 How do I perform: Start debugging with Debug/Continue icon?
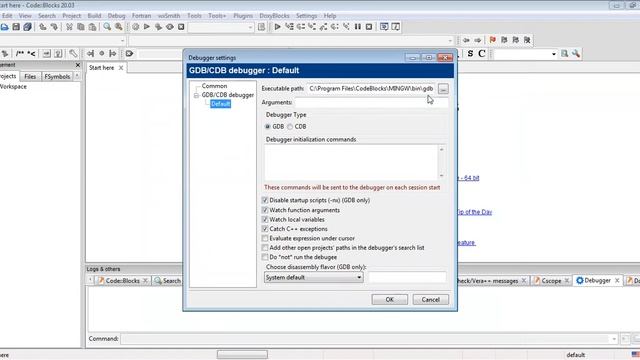278,27
